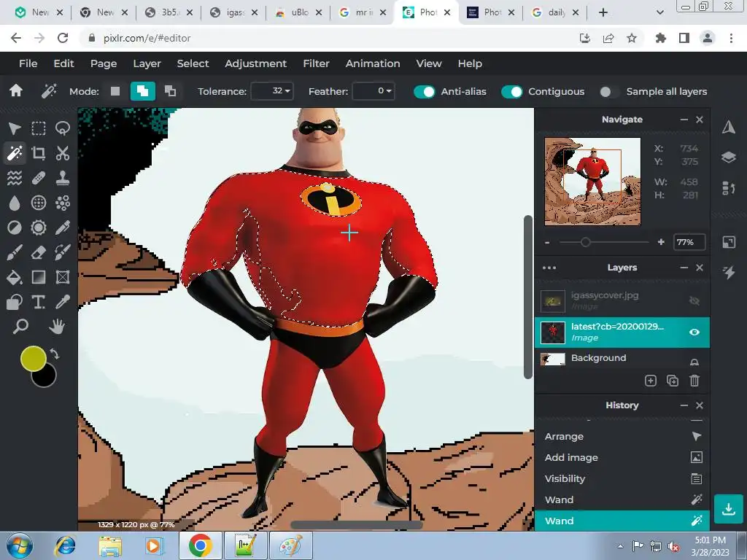Screen dimensions: 747x560
Task: Unlock the Background layer
Action: pos(694,362)
